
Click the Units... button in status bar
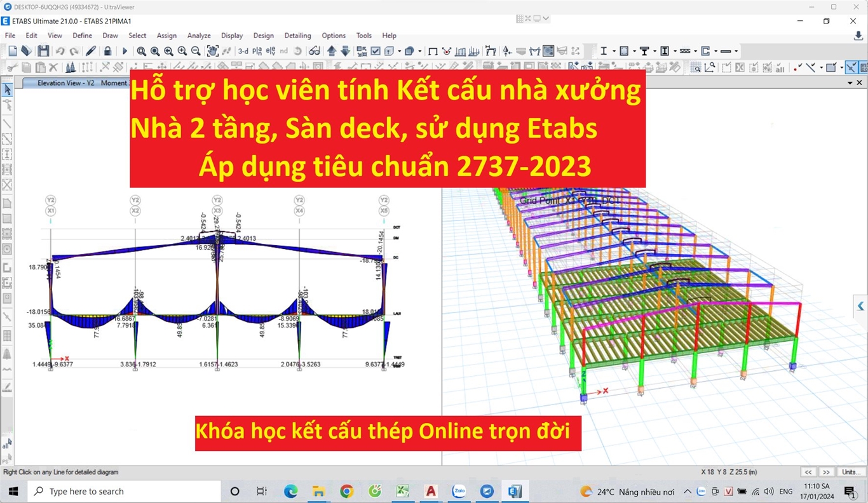851,472
